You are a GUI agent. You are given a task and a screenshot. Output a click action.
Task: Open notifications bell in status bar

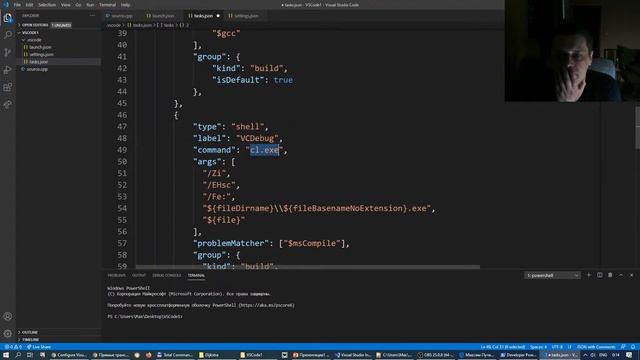tap(633, 347)
